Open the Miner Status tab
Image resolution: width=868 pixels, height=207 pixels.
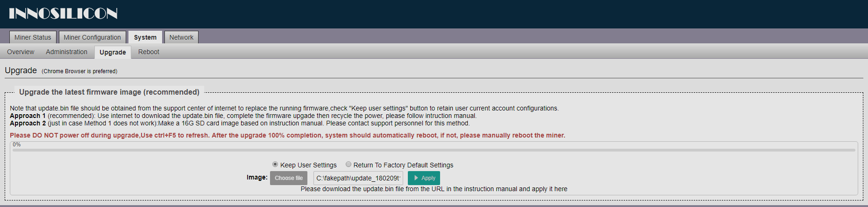(x=33, y=37)
